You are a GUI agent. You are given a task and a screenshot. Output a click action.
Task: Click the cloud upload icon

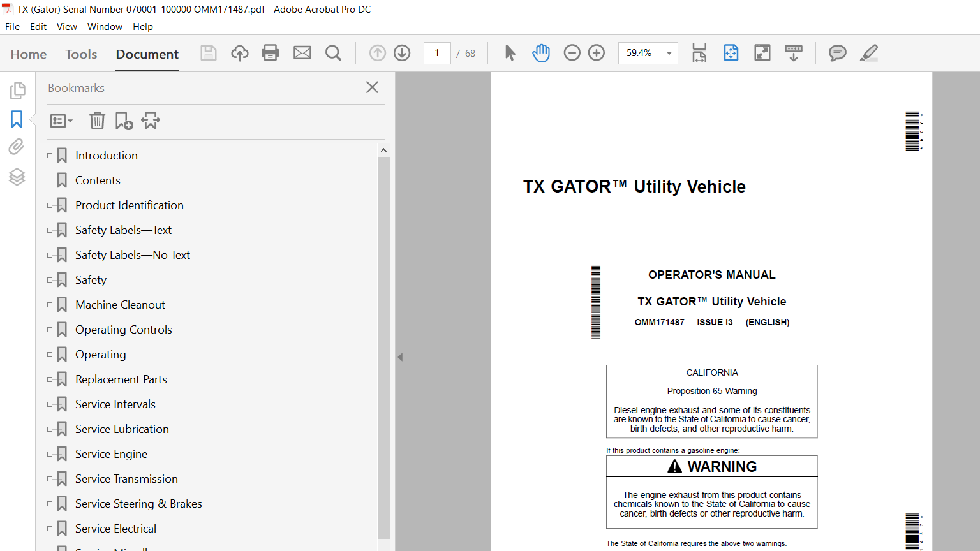click(x=240, y=53)
